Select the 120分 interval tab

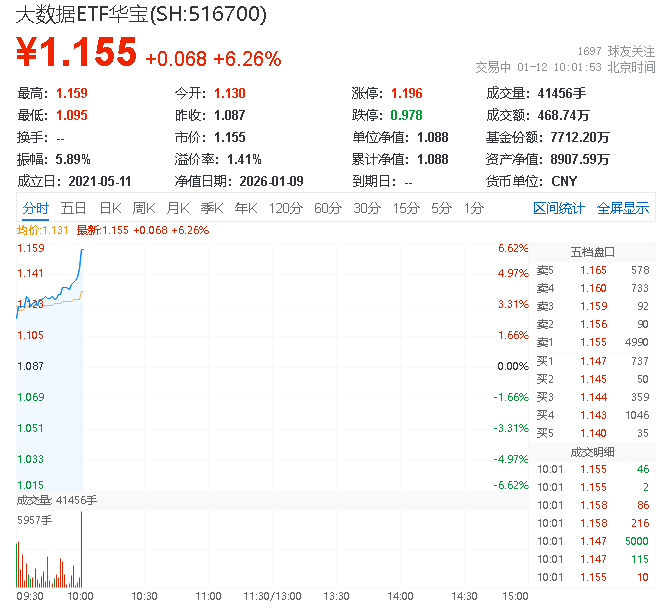(x=285, y=208)
